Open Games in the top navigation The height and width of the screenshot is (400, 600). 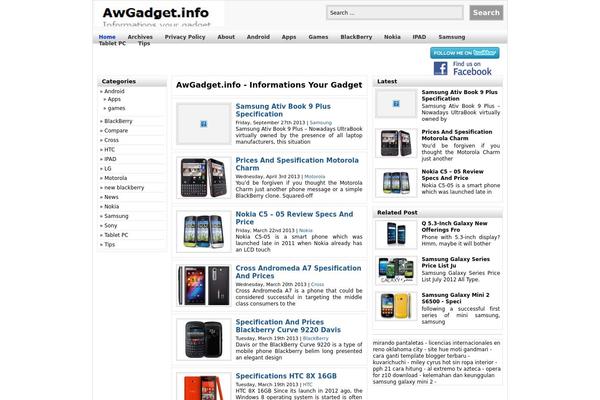point(318,37)
